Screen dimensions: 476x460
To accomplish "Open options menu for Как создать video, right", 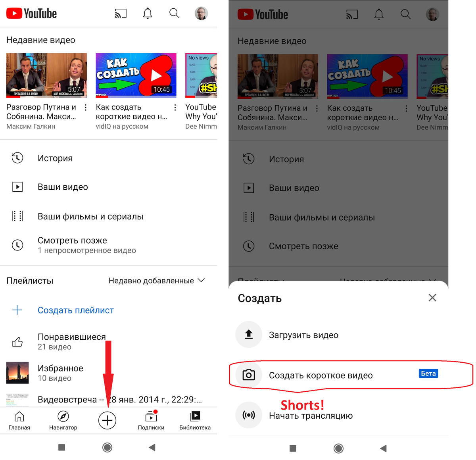I will tap(406, 108).
